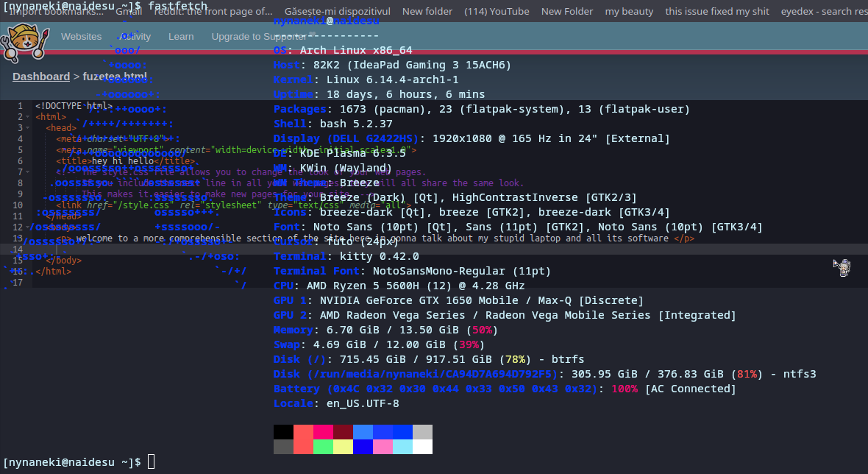This screenshot has height=474, width=868.
Task: Click the Host 82K2 IdeaPad Gaming line
Action: point(392,65)
